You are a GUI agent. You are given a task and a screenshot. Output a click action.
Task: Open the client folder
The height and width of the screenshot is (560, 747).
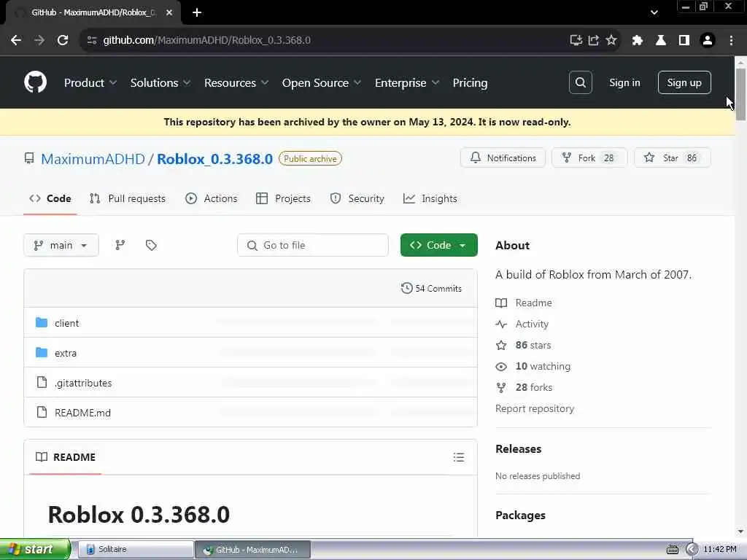click(66, 323)
